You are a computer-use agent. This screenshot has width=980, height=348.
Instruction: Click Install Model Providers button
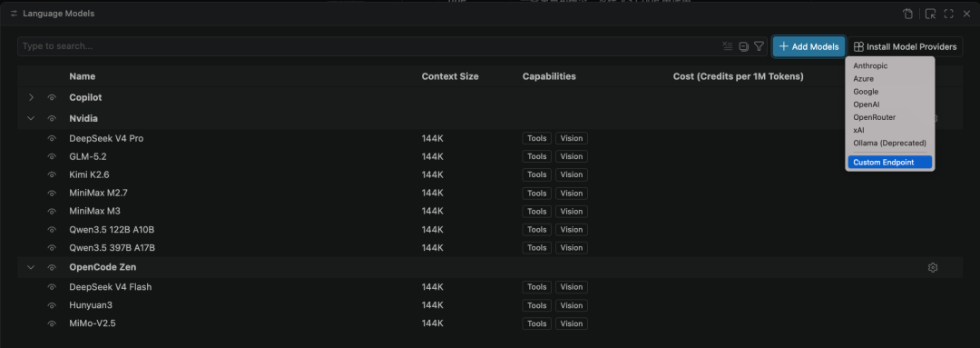click(905, 47)
